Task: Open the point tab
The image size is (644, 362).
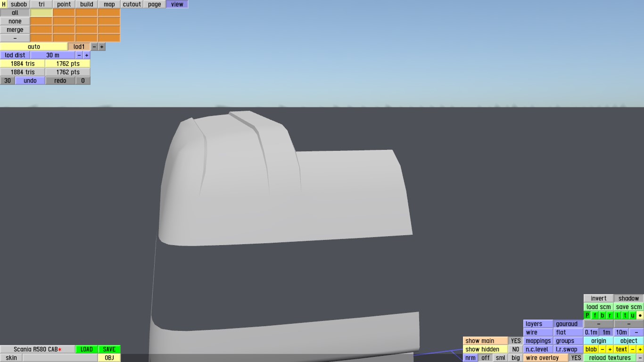Action: [x=64, y=4]
